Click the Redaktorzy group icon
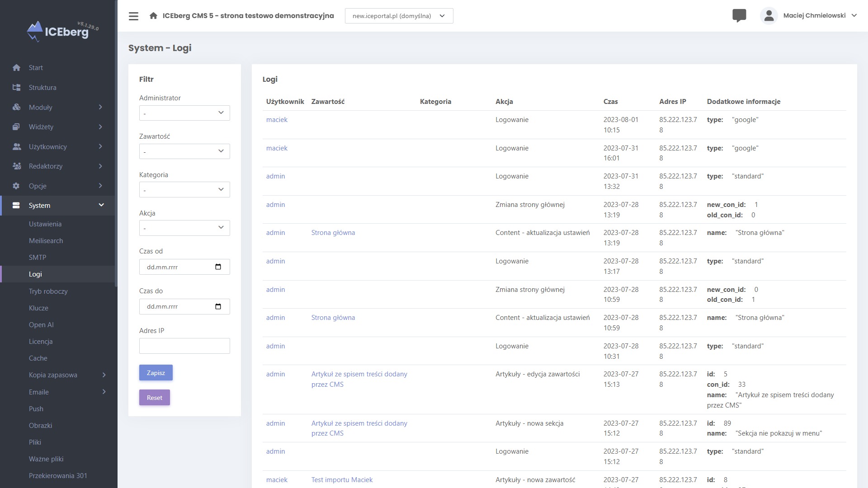868x488 pixels. 17,166
